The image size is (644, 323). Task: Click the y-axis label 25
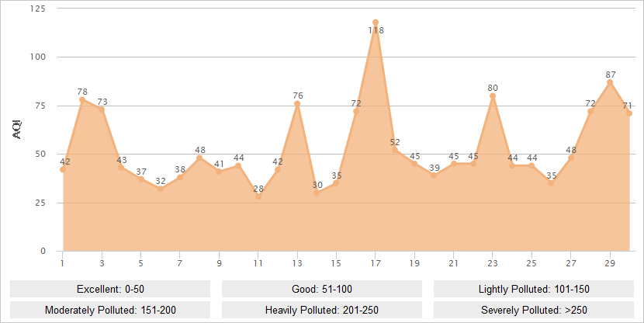40,203
